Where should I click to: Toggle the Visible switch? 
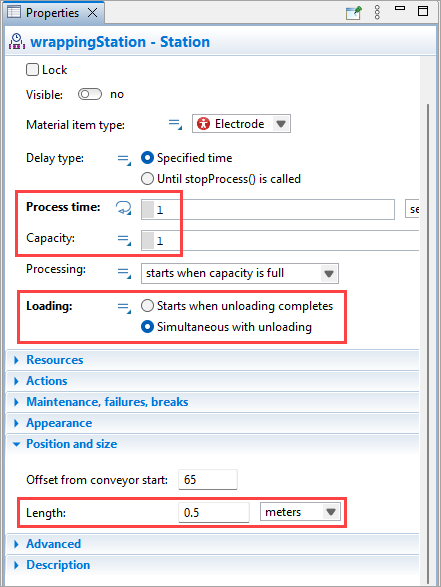pyautogui.click(x=90, y=94)
